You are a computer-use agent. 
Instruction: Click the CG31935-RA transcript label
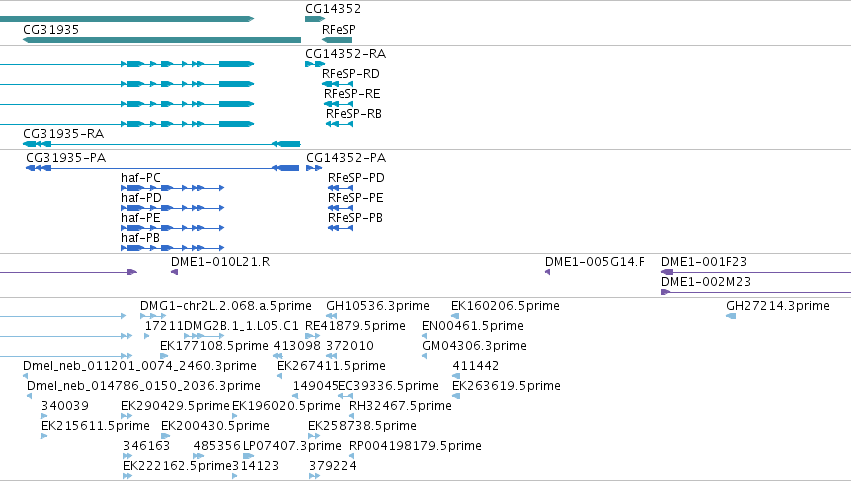[63, 134]
